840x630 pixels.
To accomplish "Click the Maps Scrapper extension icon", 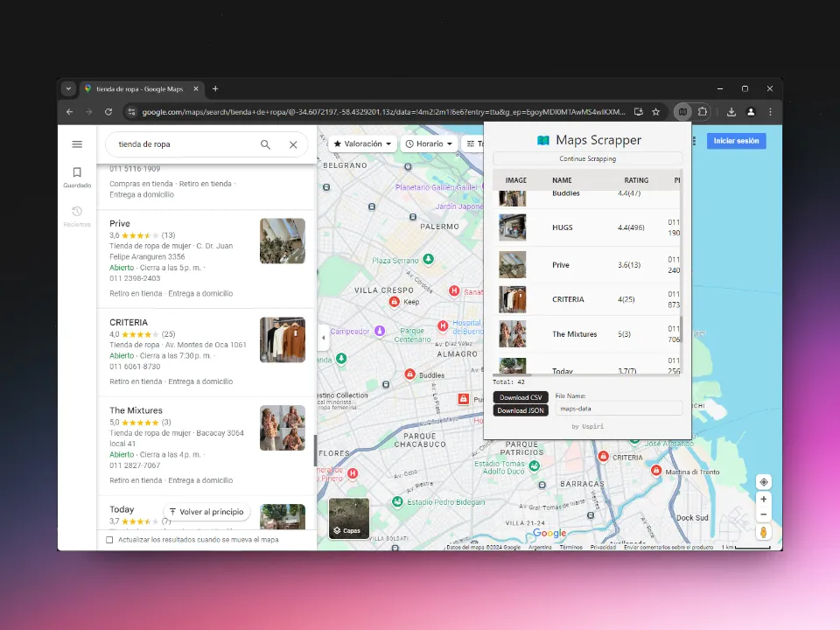I will click(x=682, y=112).
